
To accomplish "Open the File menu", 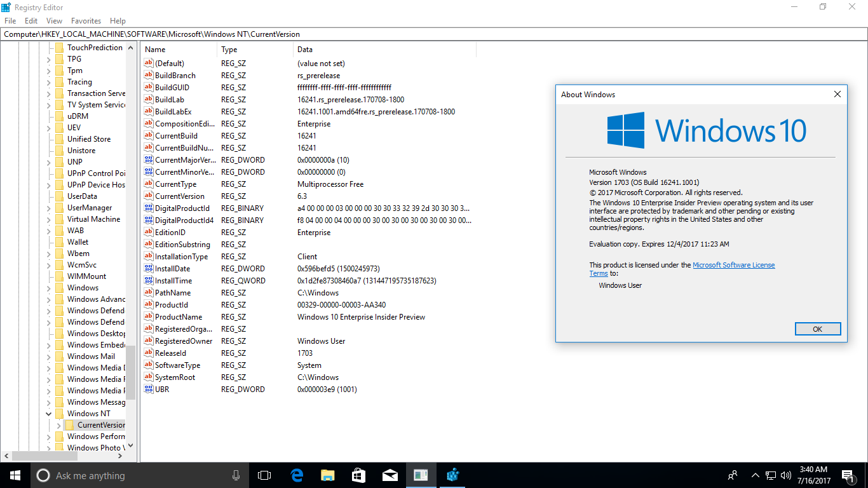I will point(10,21).
